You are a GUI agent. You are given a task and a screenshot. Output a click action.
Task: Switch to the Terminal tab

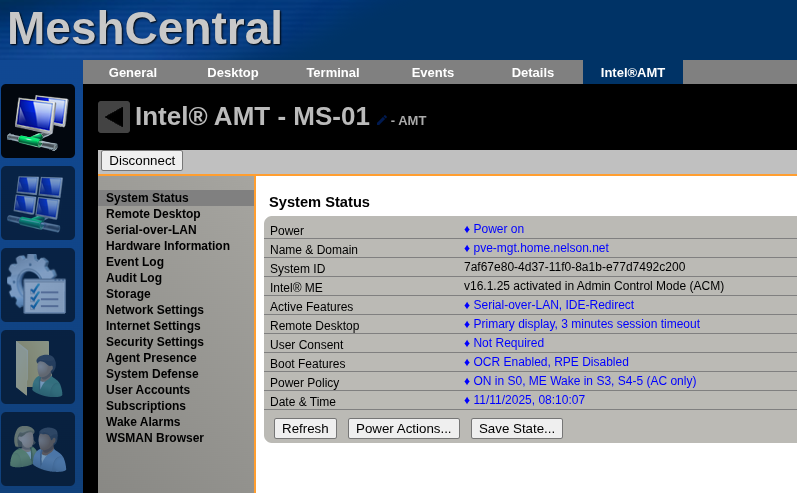pyautogui.click(x=332, y=72)
